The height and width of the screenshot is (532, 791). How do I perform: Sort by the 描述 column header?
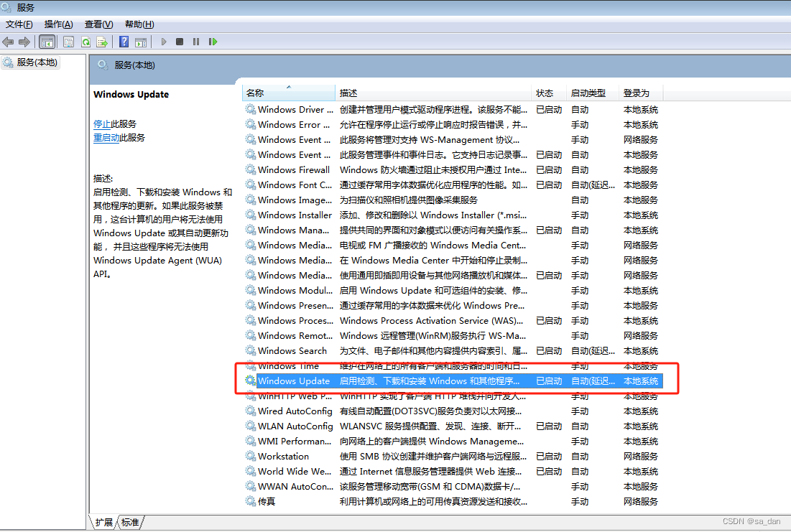pyautogui.click(x=432, y=93)
